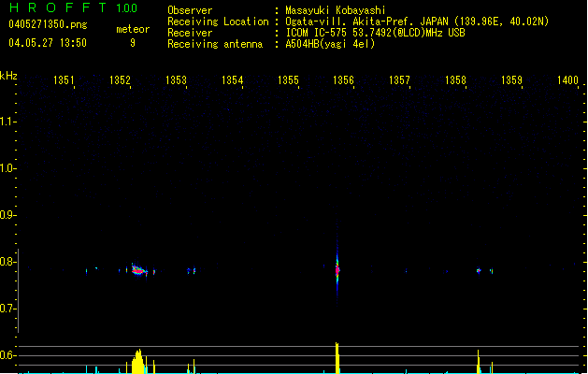Image resolution: width=588 pixels, height=374 pixels.
Task: Click the wide yellow power peak after 1352
Action: [x=138, y=361]
